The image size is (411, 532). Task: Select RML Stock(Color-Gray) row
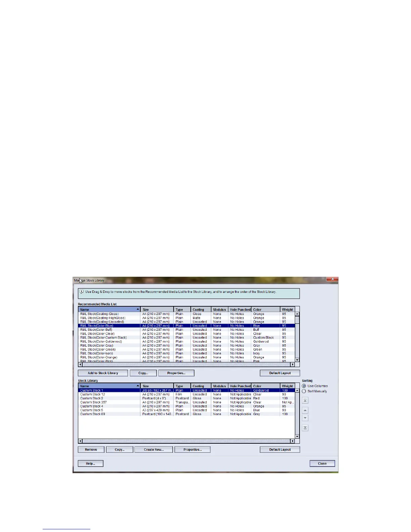point(187,346)
